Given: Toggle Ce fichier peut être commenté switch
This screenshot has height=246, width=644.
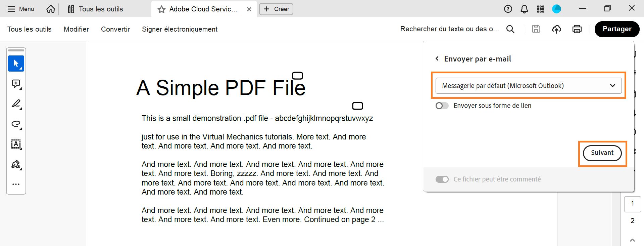Looking at the screenshot, I should click(x=442, y=179).
